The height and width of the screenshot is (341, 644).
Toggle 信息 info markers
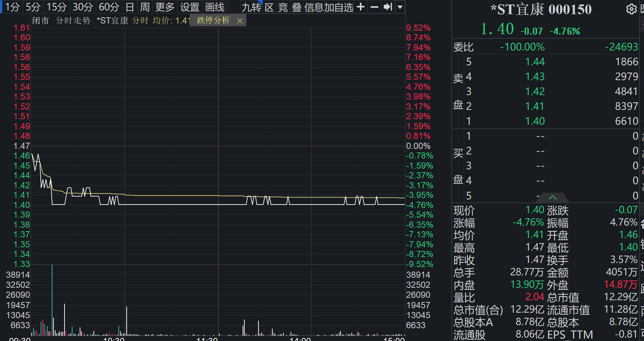tap(314, 7)
